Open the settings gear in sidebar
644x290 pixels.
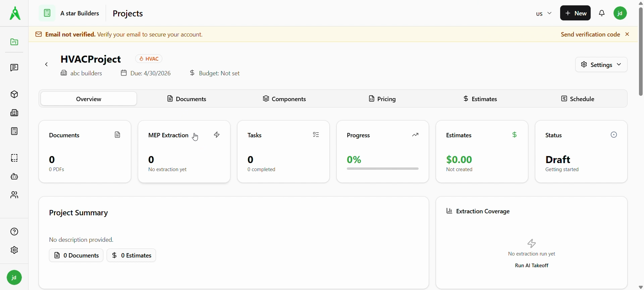[14, 250]
